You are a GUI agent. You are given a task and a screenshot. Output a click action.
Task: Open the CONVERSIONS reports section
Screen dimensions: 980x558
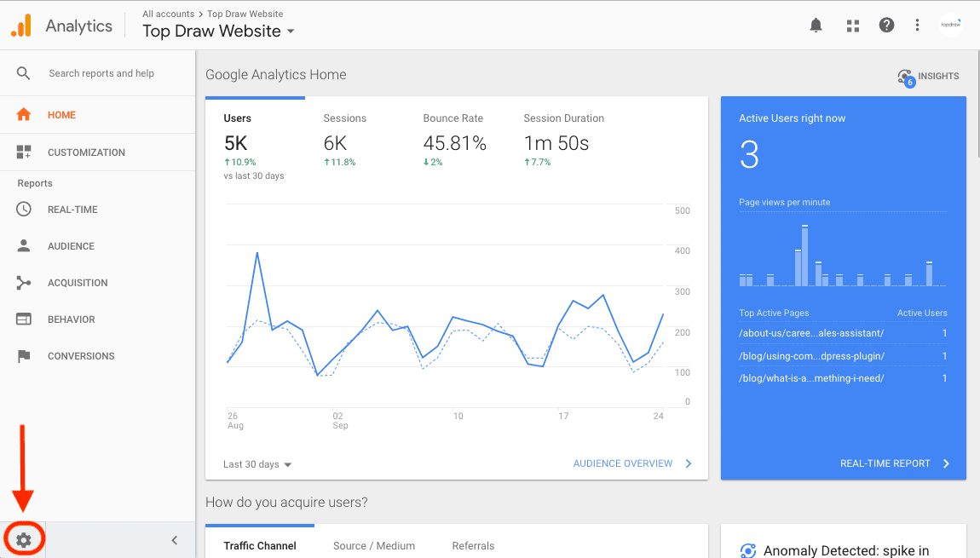pos(97,356)
